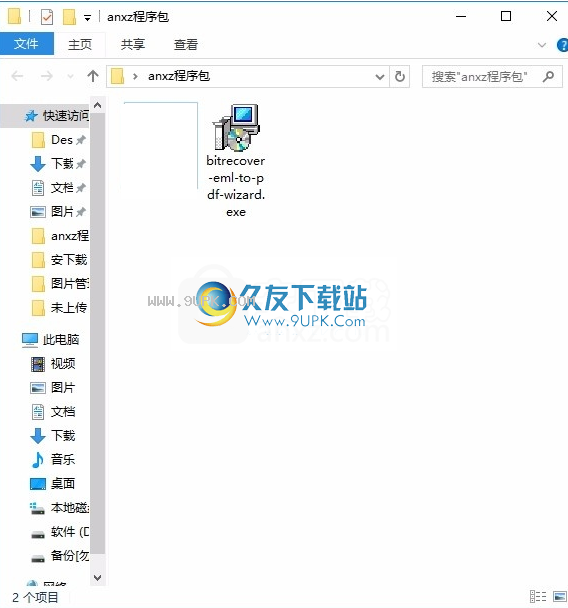Screen dimensions: 568x608
Task: Go forward with the right arrow
Action: (x=47, y=76)
